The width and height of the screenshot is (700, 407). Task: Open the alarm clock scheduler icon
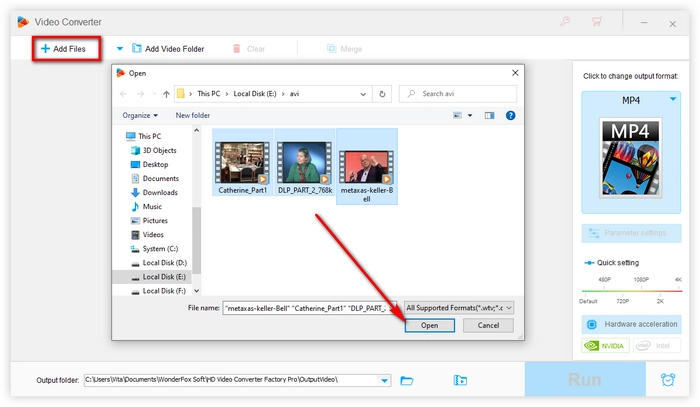(x=667, y=380)
